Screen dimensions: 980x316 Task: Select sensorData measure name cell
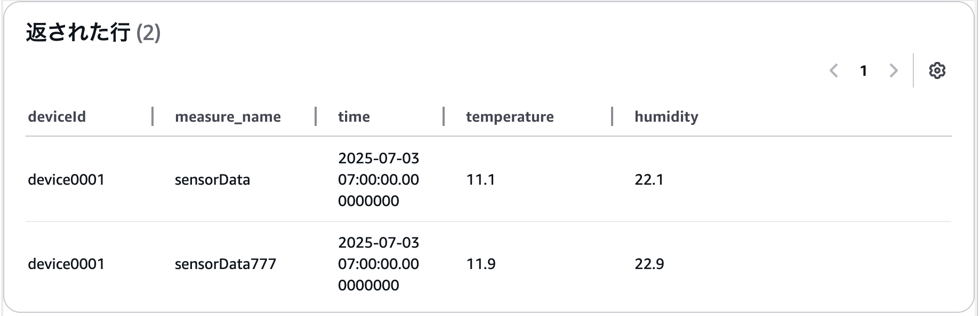pyautogui.click(x=212, y=179)
